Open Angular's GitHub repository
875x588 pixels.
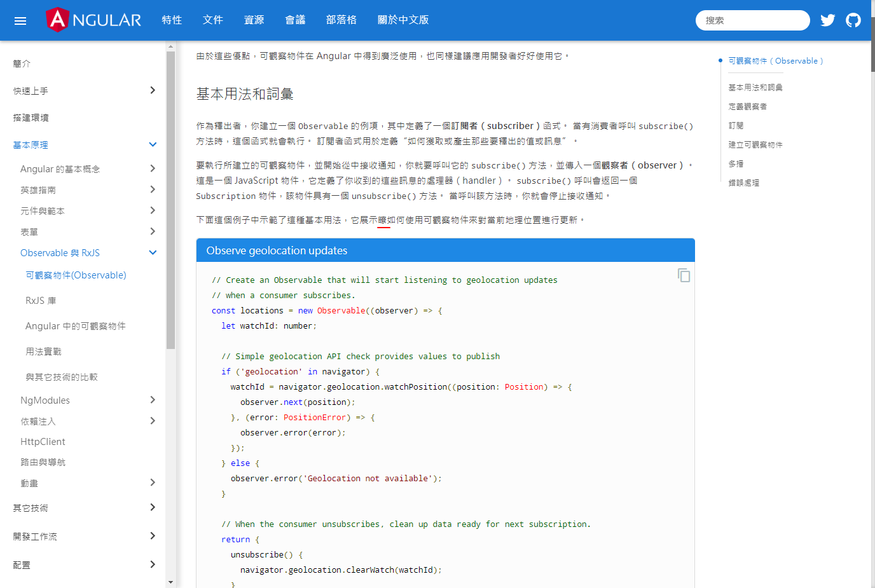853,20
